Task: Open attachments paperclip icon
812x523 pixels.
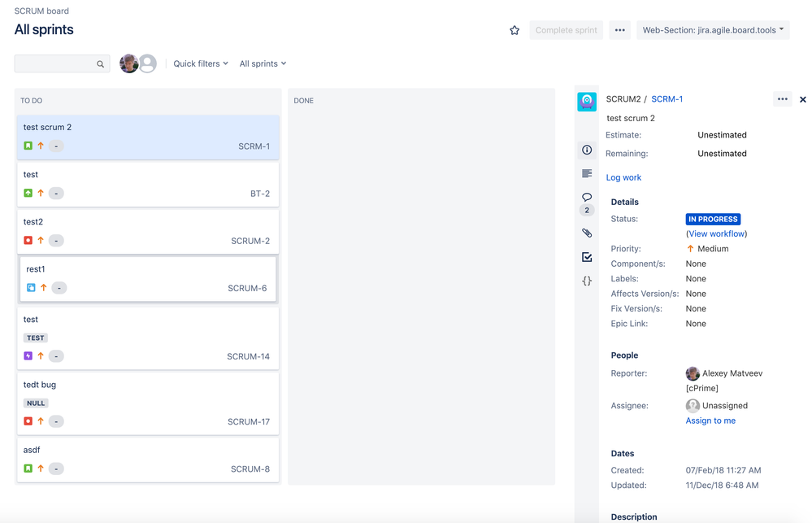Action: tap(587, 233)
